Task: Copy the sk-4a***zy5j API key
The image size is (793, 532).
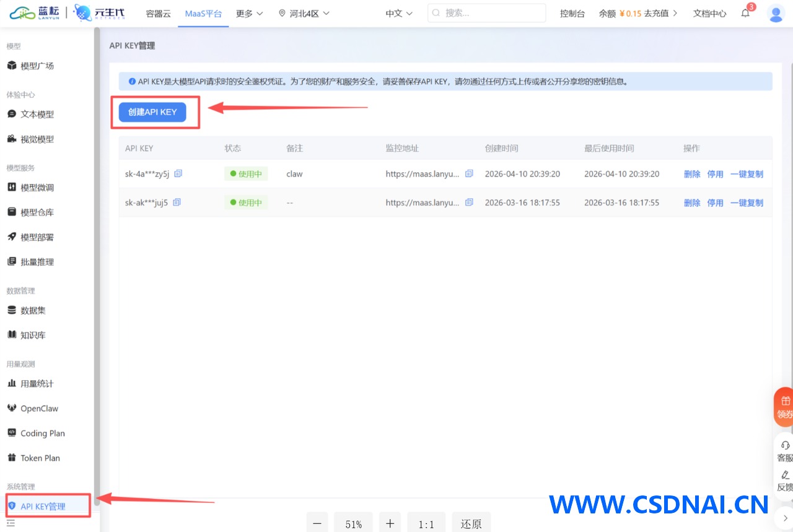Action: 178,174
